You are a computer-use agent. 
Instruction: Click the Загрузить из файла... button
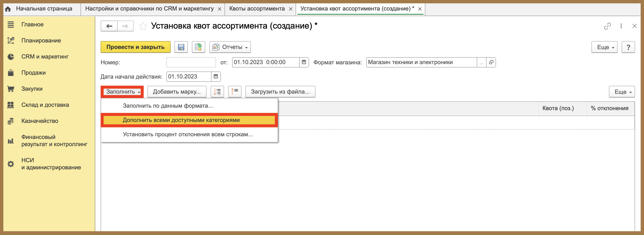point(280,92)
